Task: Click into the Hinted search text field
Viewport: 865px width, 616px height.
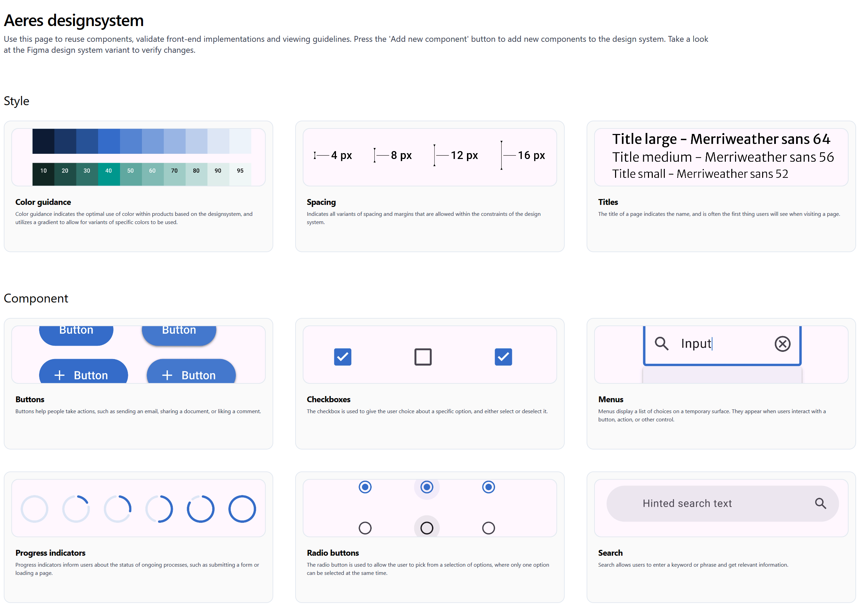Action: [687, 503]
